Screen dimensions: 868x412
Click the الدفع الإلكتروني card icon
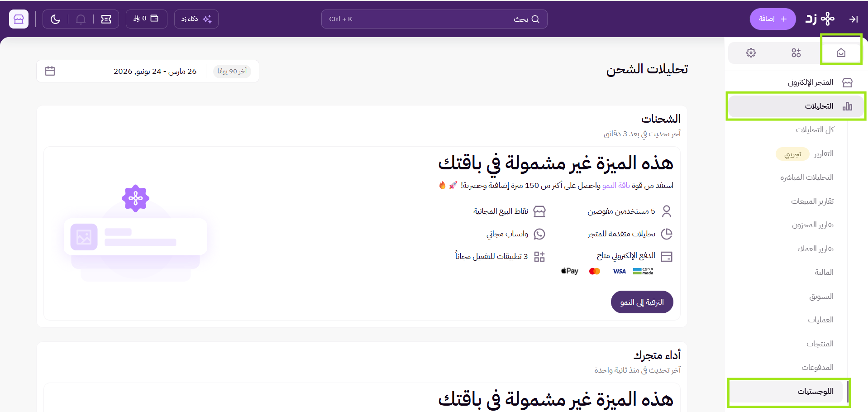click(x=666, y=257)
